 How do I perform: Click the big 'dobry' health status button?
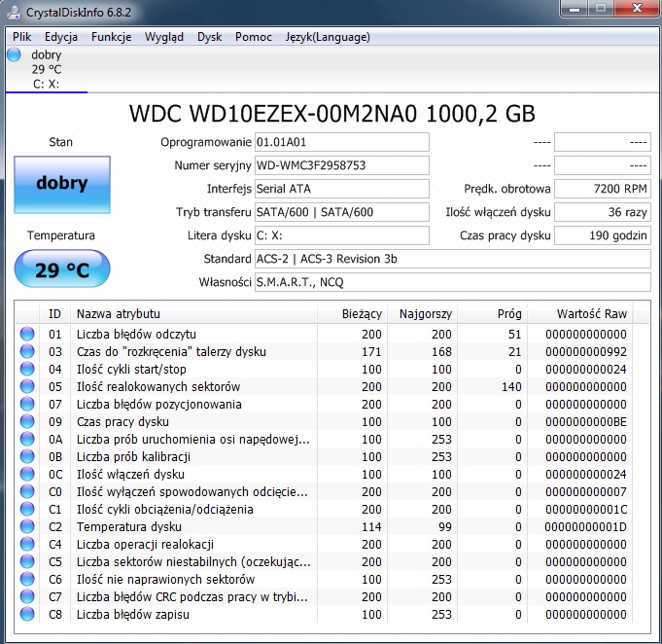tap(62, 185)
